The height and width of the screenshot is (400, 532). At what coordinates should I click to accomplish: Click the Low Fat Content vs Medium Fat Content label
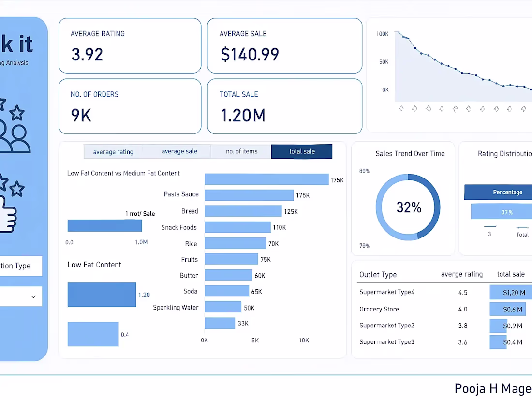click(123, 173)
